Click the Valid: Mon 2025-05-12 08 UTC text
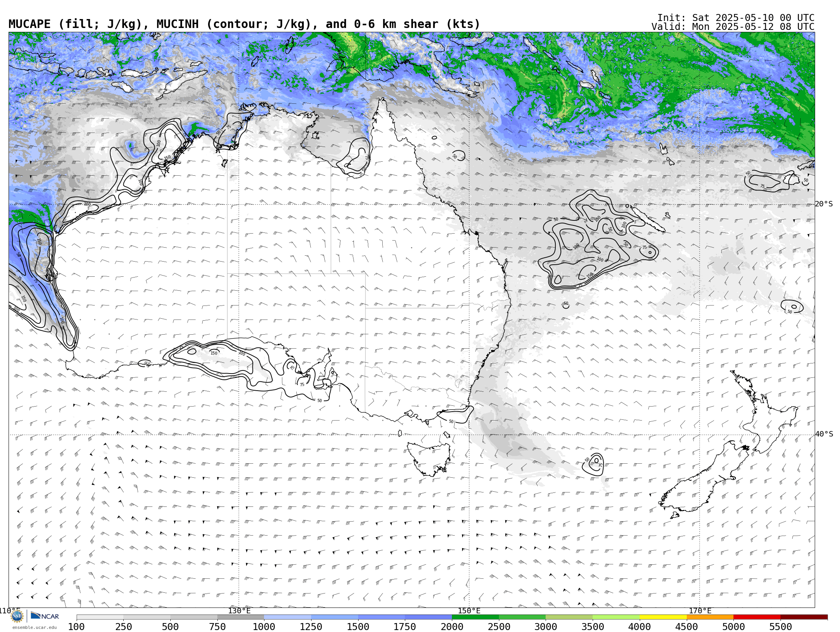 [733, 27]
